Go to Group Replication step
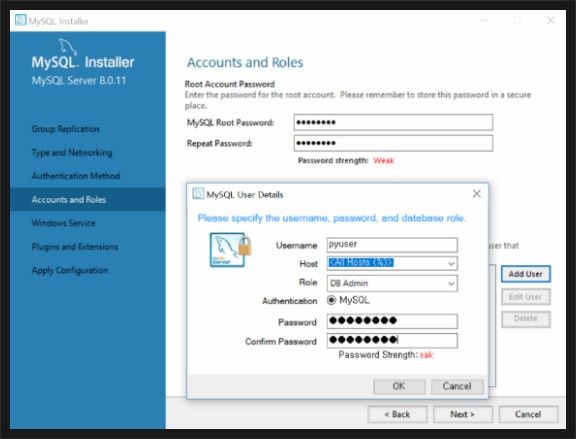The width and height of the screenshot is (576, 439). (65, 129)
